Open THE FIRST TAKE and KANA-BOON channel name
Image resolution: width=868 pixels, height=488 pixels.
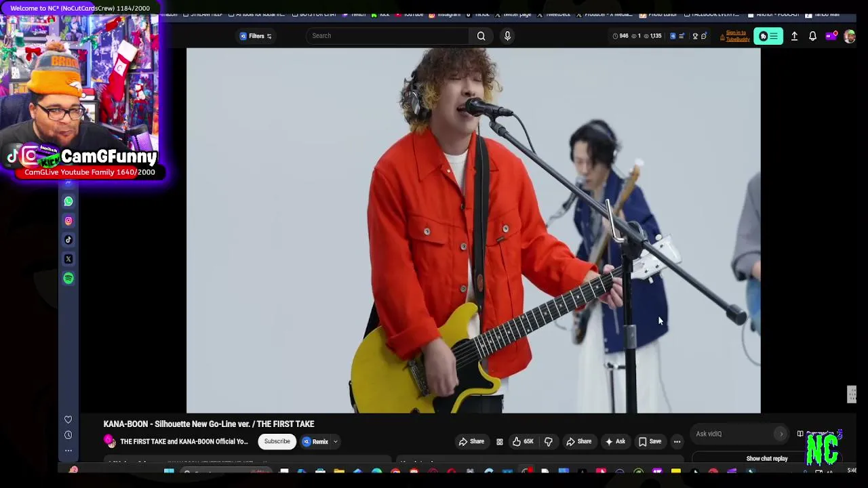tap(184, 442)
